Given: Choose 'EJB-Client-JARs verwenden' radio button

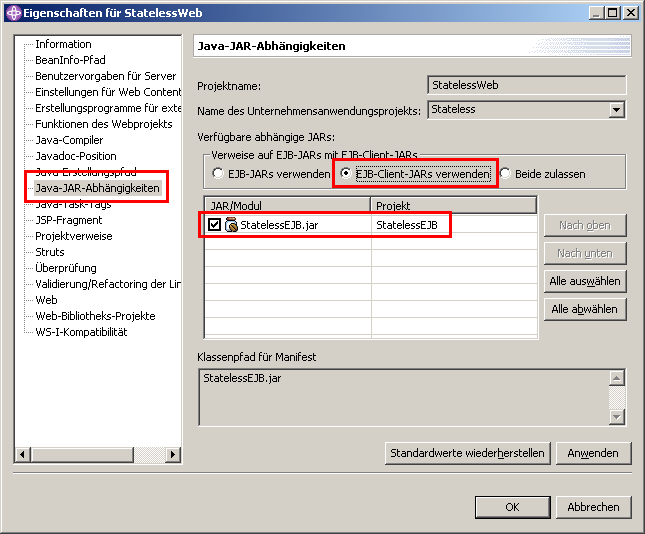Looking at the screenshot, I should pyautogui.click(x=347, y=174).
